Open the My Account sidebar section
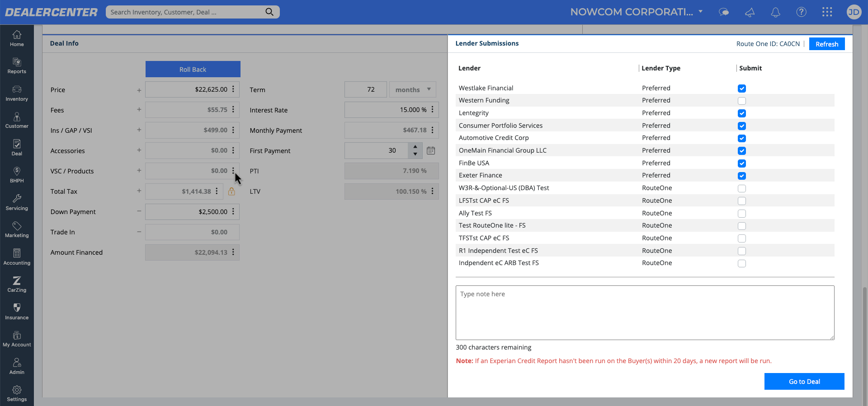Screen dimensions: 868x406 pos(17,339)
